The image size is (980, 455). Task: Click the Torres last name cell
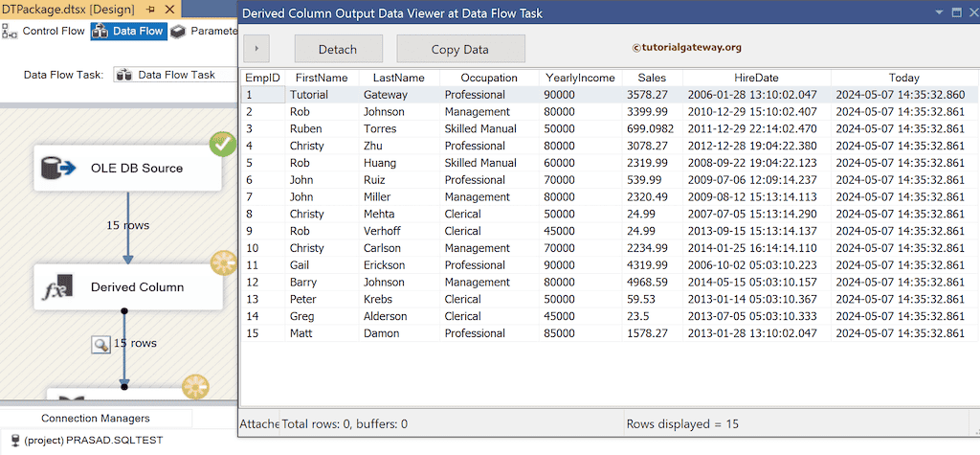click(x=399, y=128)
